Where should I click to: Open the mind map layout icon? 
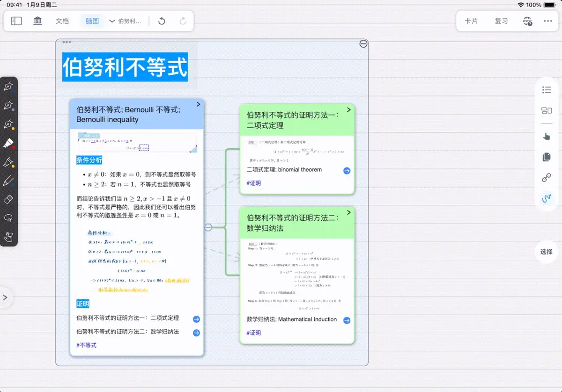(x=546, y=111)
